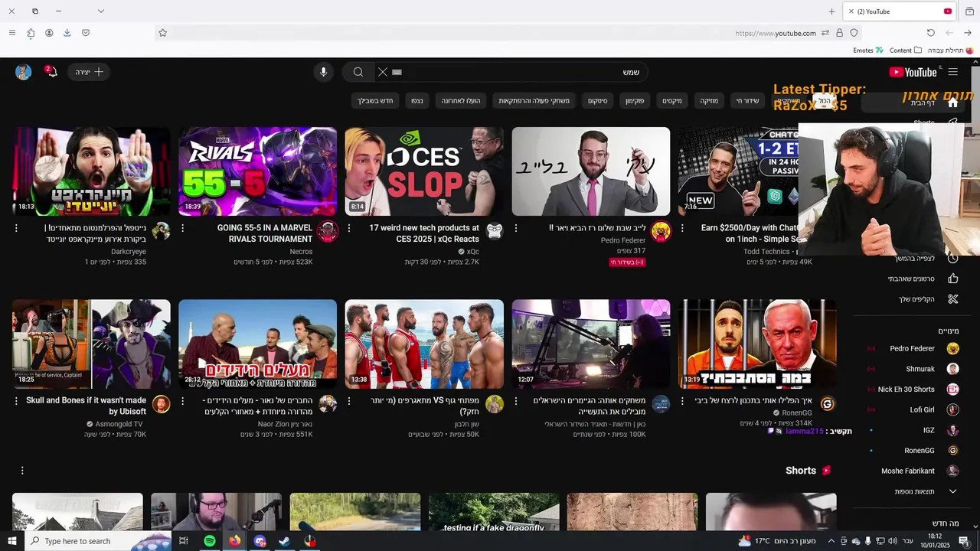Screen dimensions: 980x551
Task: Open the Skull and Bones video thumbnail
Action: [x=91, y=344]
